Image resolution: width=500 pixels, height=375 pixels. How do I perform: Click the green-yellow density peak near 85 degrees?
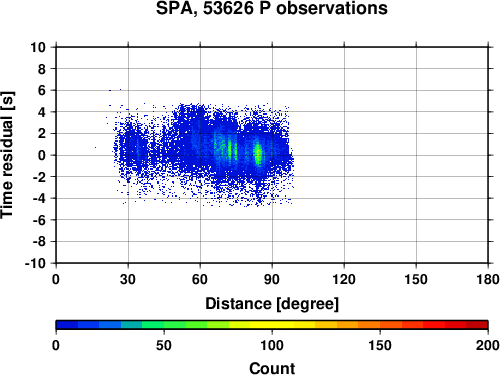pos(258,154)
